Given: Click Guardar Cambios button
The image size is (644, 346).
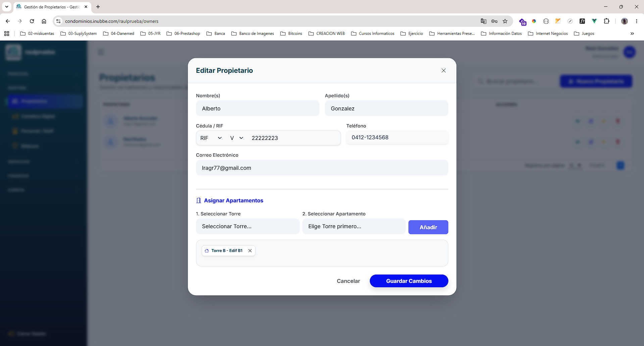Looking at the screenshot, I should coord(409,281).
